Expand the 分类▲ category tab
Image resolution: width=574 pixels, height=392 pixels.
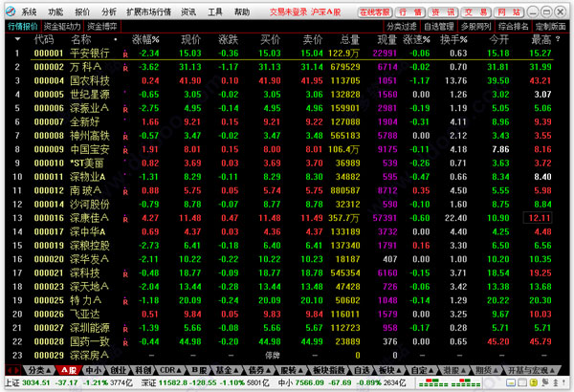pos(39,370)
